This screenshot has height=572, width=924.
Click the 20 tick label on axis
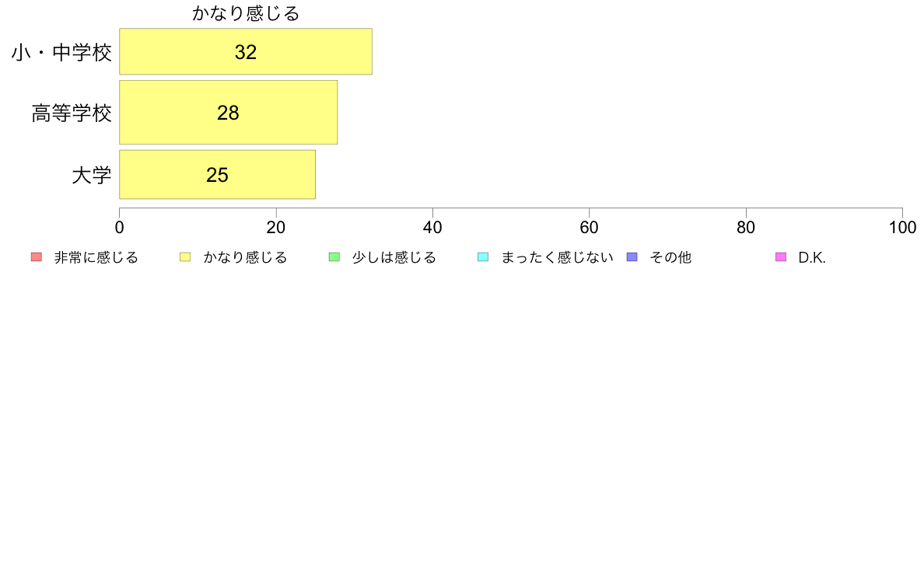276,228
